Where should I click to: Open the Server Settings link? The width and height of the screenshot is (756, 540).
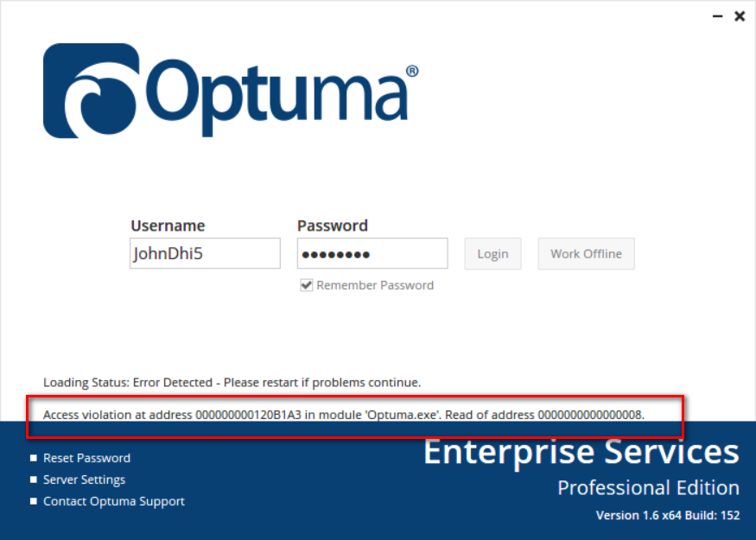click(84, 480)
